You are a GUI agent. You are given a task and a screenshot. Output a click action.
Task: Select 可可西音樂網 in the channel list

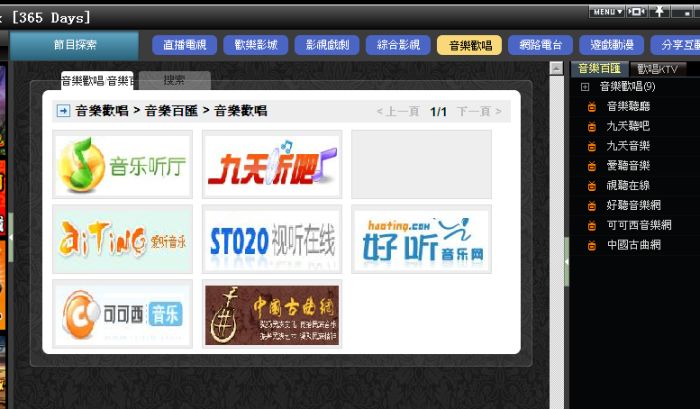pos(639,225)
